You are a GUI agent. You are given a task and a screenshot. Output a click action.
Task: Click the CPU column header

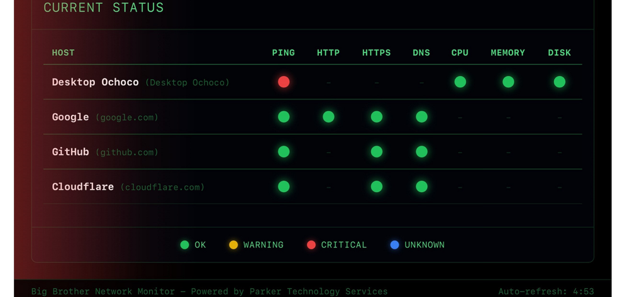click(x=460, y=53)
